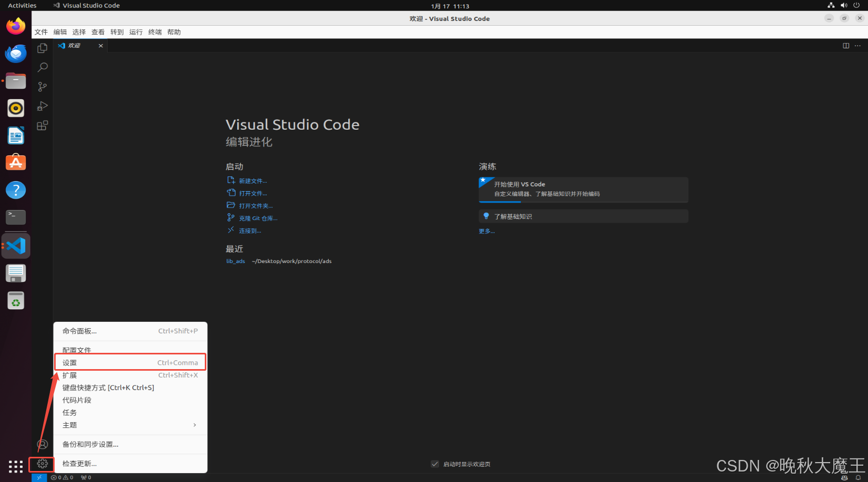Open the clock showing 1月 17 11:13
The height and width of the screenshot is (482, 868).
pyautogui.click(x=450, y=6)
